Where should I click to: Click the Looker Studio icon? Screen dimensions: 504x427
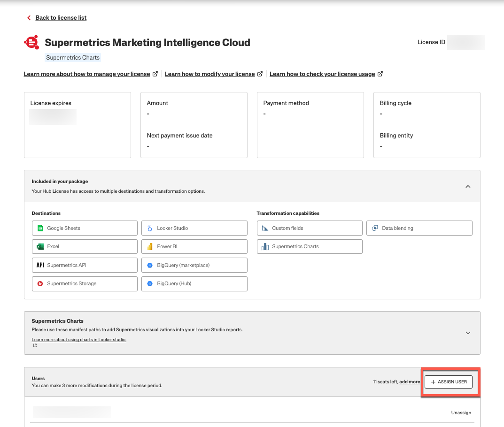150,228
